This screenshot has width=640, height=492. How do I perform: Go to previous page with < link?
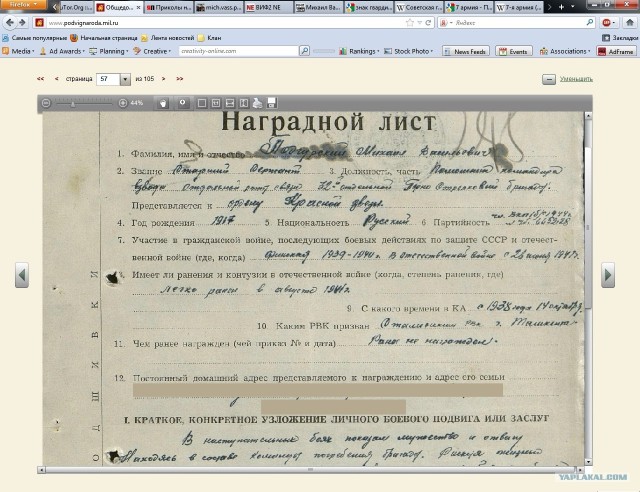[56, 79]
